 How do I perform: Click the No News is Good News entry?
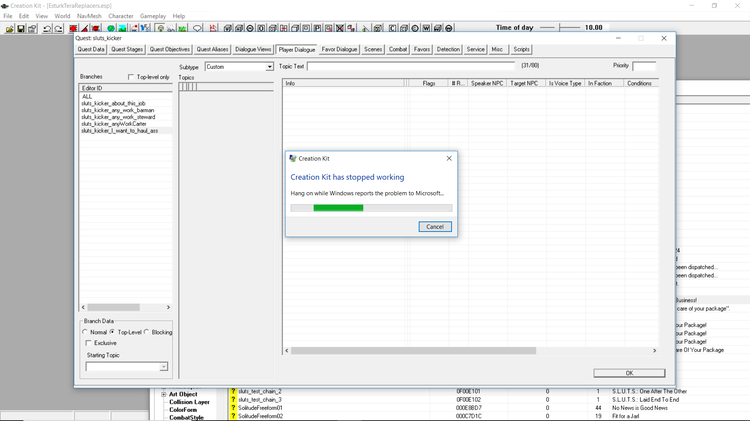(640, 408)
